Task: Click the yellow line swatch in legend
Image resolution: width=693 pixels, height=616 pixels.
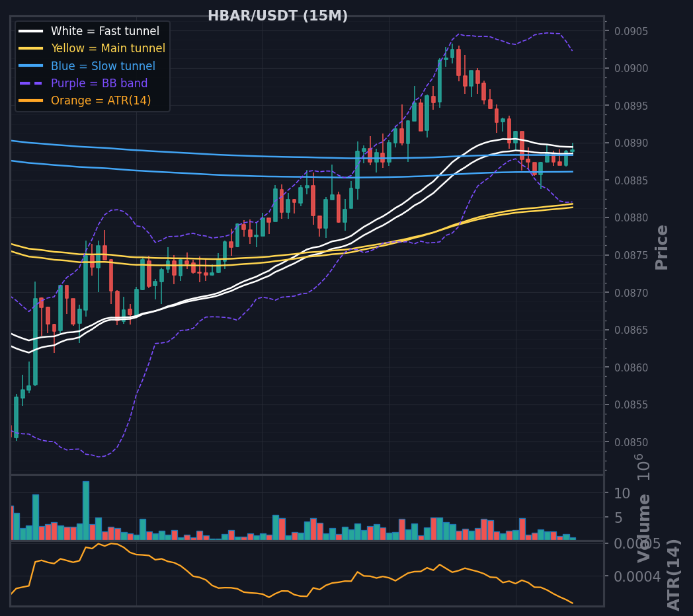Action: (31, 48)
